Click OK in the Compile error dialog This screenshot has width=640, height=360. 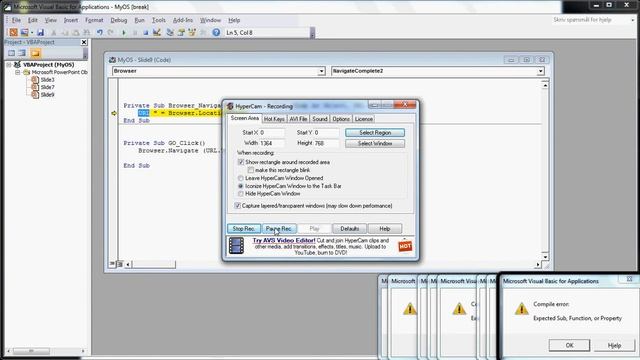click(x=569, y=345)
